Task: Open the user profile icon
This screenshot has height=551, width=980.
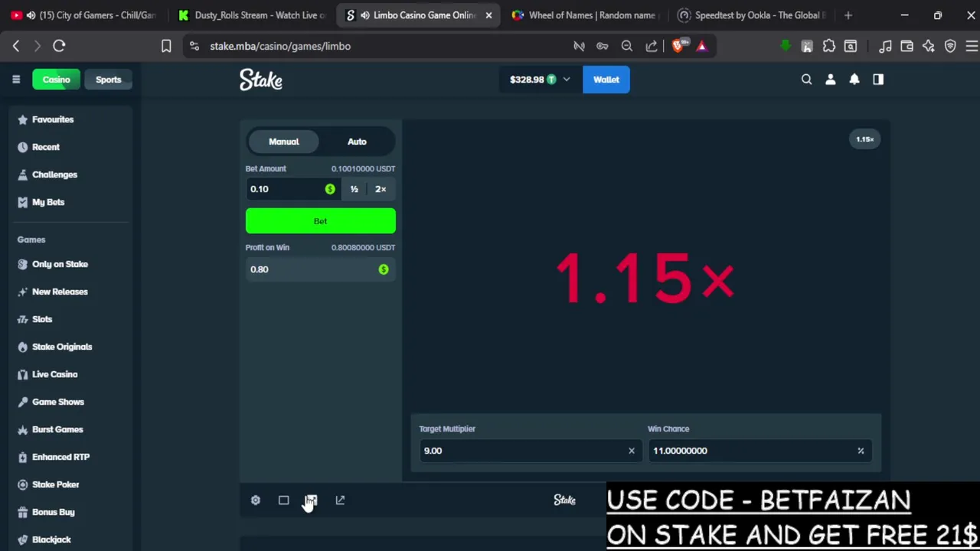Action: [831, 80]
